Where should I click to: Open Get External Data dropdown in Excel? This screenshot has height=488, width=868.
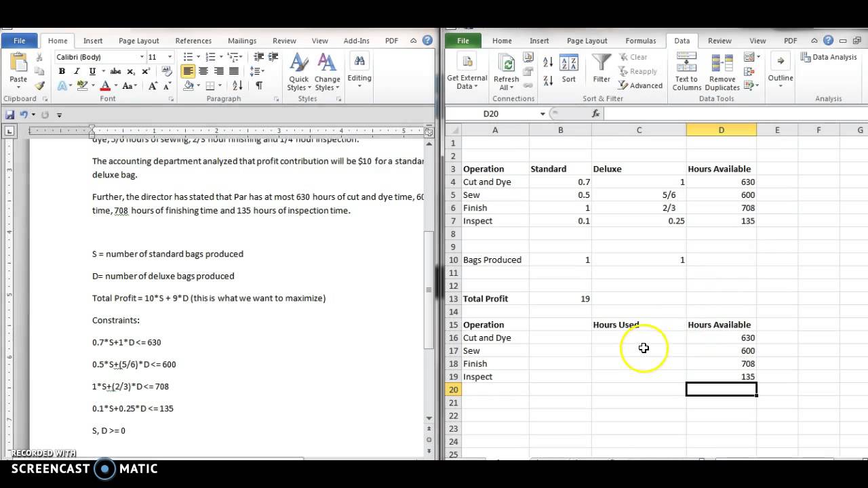click(x=467, y=73)
